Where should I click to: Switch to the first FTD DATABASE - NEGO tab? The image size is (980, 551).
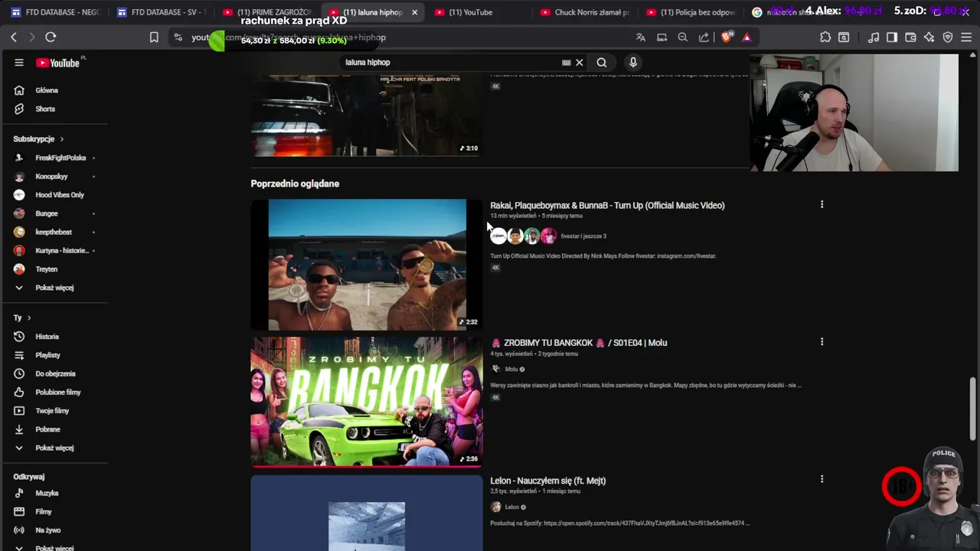[55, 12]
